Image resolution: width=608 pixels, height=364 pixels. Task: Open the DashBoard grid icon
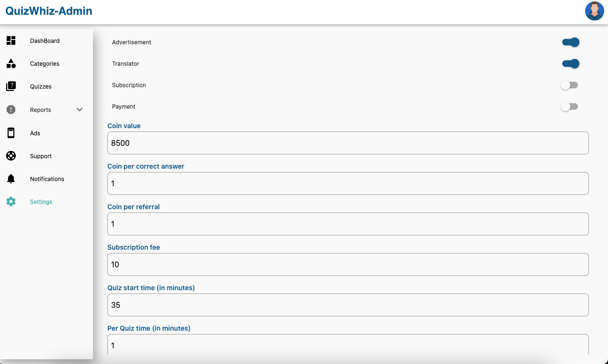[x=11, y=40]
